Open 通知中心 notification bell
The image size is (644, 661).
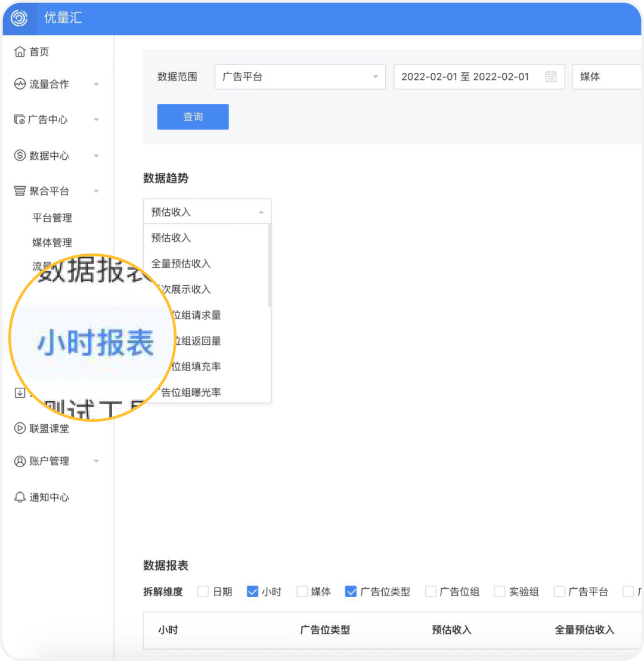point(20,497)
